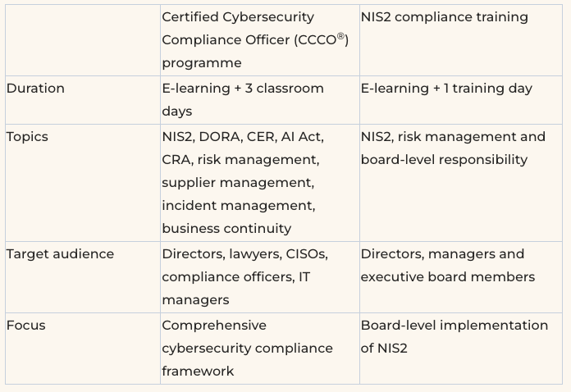Click the 'NIS2 compliance training' column header

444,17
